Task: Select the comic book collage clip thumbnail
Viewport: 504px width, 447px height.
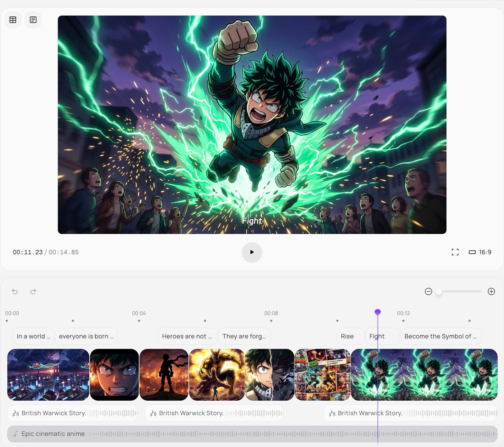Action: point(322,375)
